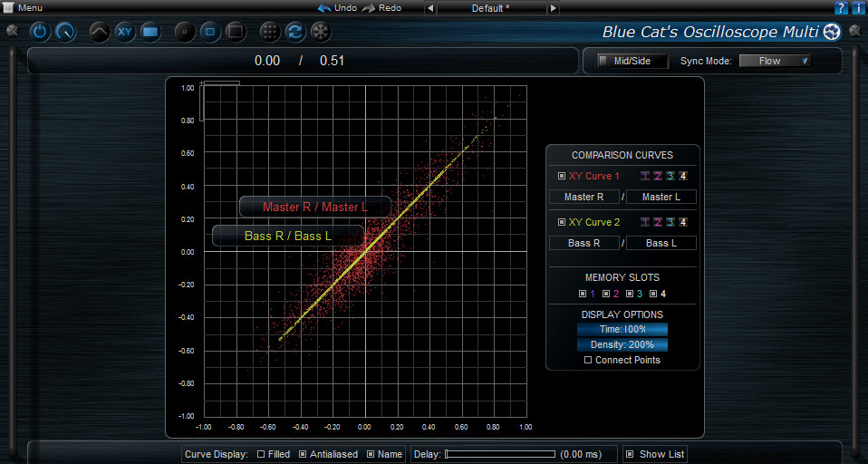Open the Bass R channel selector
This screenshot has width=868, height=464.
pyautogui.click(x=584, y=243)
